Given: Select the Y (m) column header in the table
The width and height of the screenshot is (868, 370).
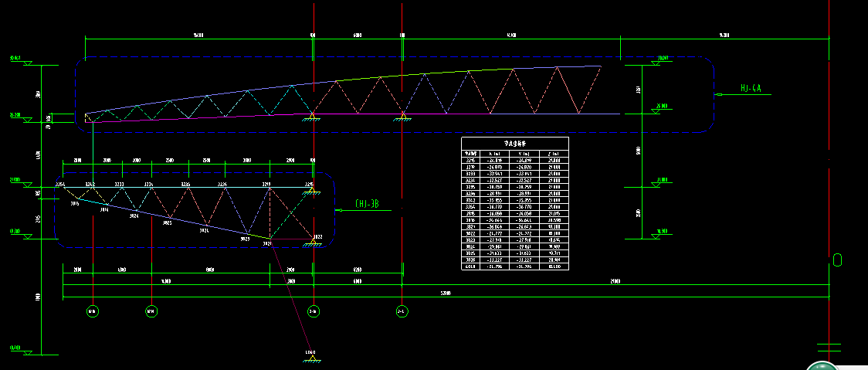Looking at the screenshot, I should coord(525,154).
